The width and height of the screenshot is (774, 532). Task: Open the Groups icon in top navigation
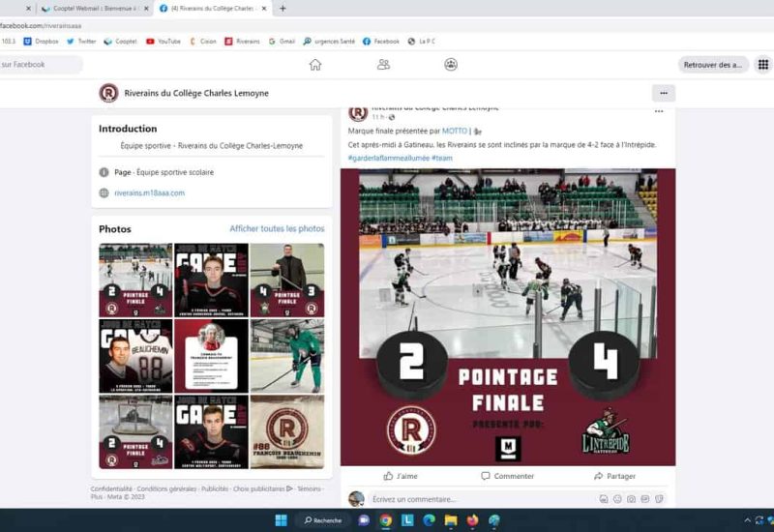pyautogui.click(x=451, y=65)
